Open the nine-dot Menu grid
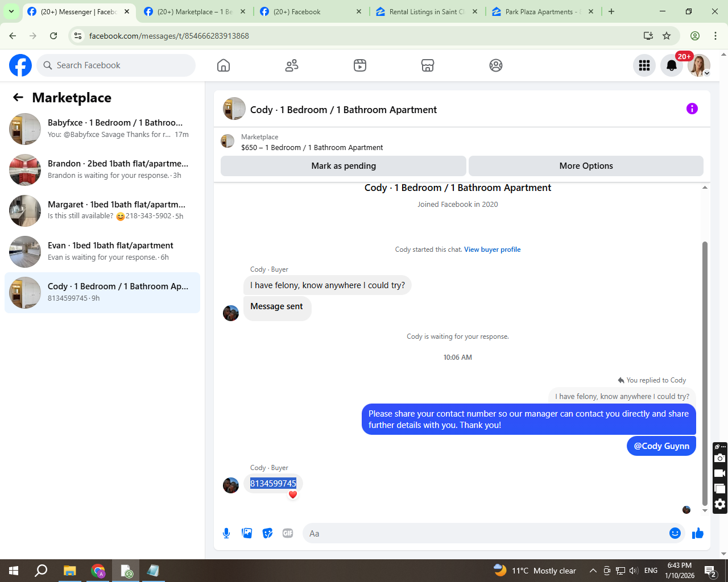Screen dimensions: 728x582 point(644,65)
